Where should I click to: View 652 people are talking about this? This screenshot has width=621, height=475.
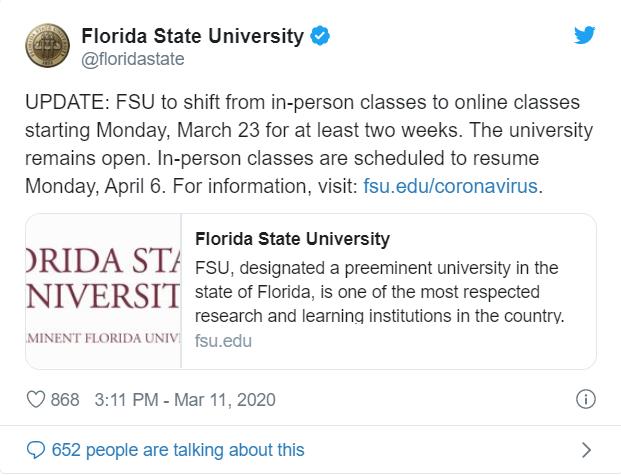[178, 450]
